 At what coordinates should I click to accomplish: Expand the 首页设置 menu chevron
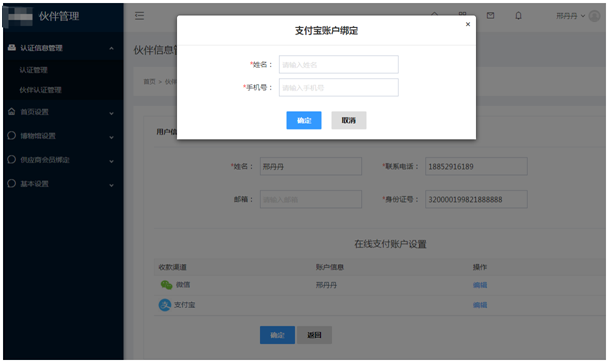coord(111,113)
